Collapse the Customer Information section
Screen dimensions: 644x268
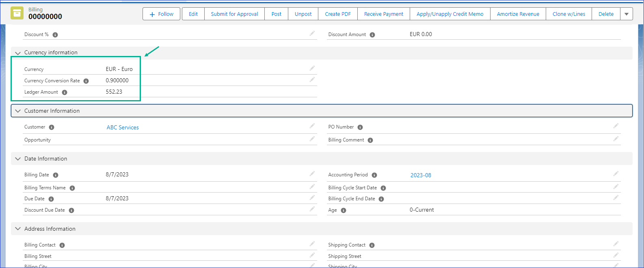[x=18, y=111]
